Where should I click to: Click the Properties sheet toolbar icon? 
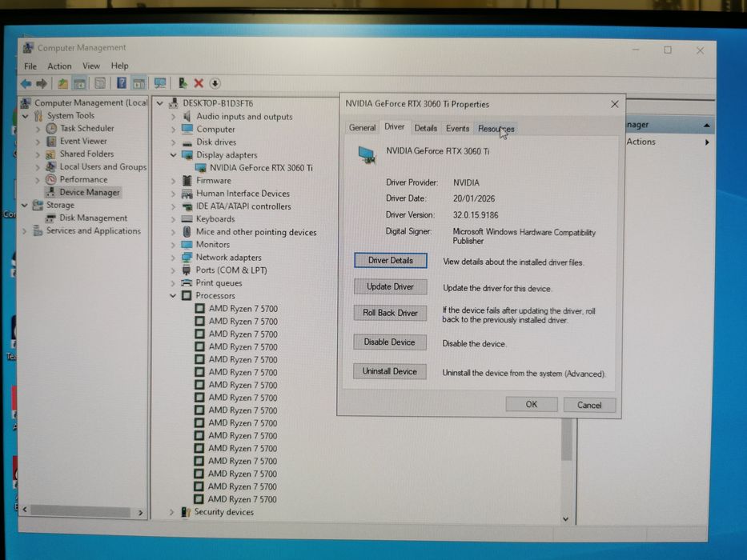100,84
